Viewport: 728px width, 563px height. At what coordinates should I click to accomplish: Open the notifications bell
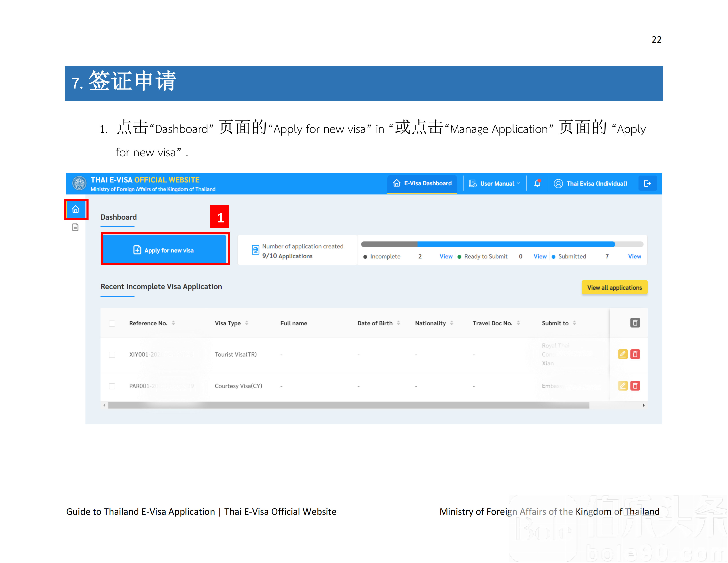[x=537, y=183]
